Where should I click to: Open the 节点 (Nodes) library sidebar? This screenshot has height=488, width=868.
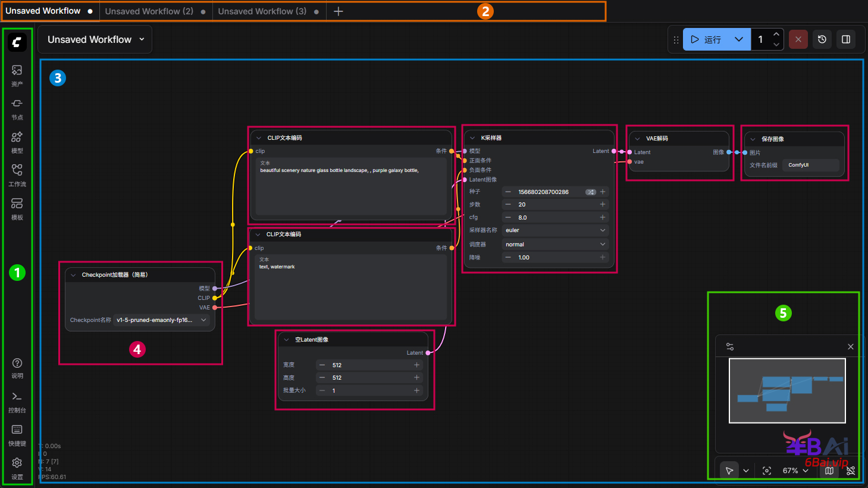coord(17,108)
